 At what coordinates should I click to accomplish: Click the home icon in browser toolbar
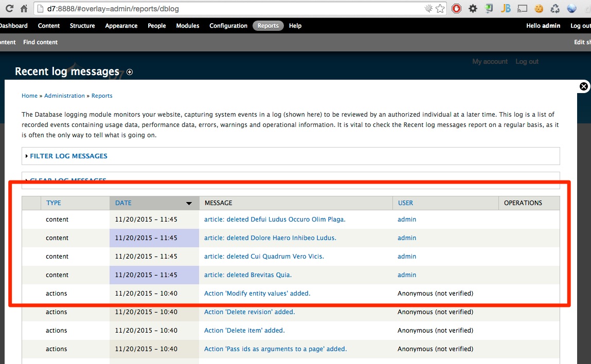click(24, 9)
